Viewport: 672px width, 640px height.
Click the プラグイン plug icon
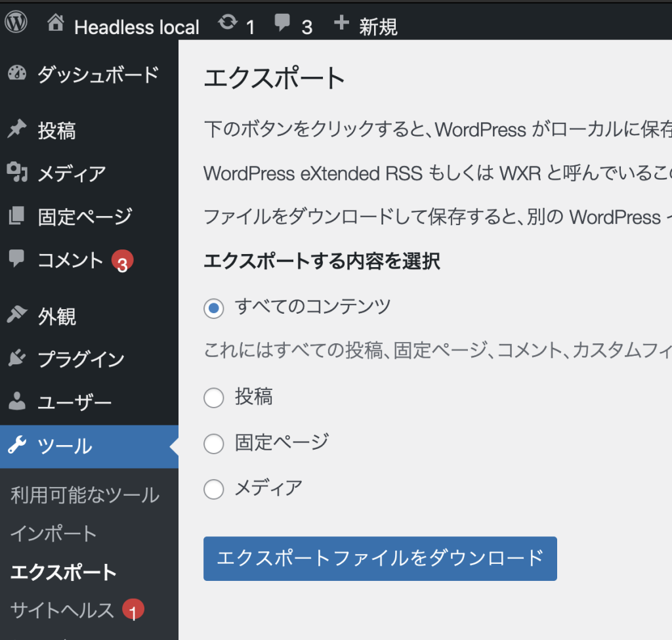[17, 358]
